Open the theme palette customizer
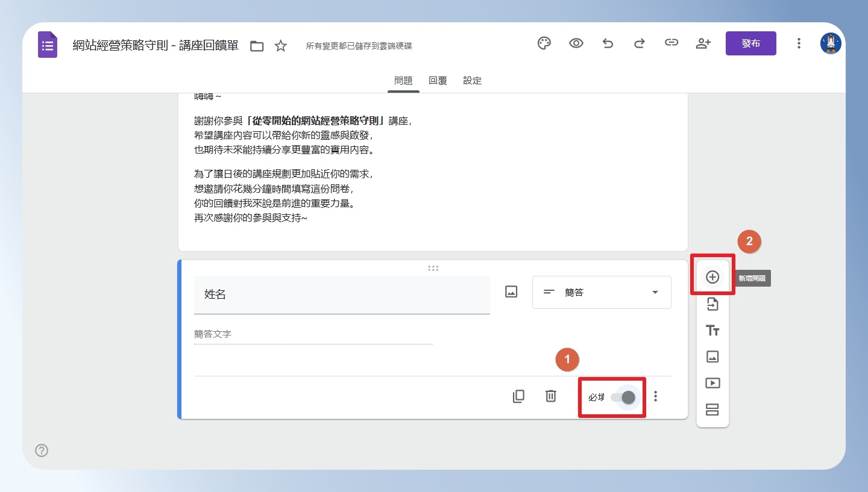 [x=544, y=43]
